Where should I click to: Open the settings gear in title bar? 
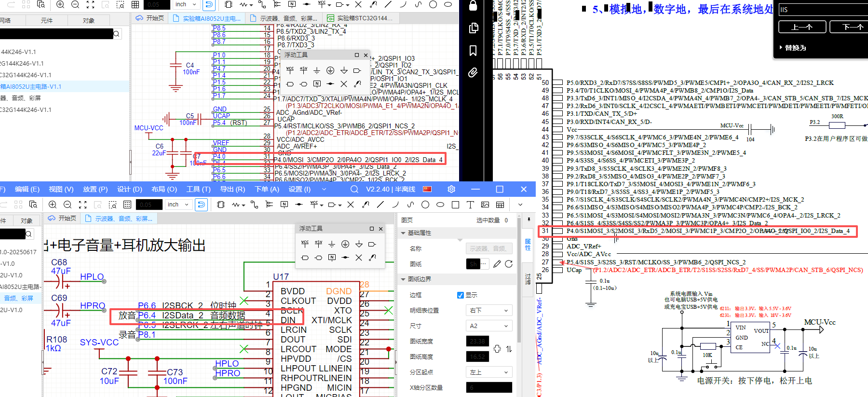click(x=451, y=189)
